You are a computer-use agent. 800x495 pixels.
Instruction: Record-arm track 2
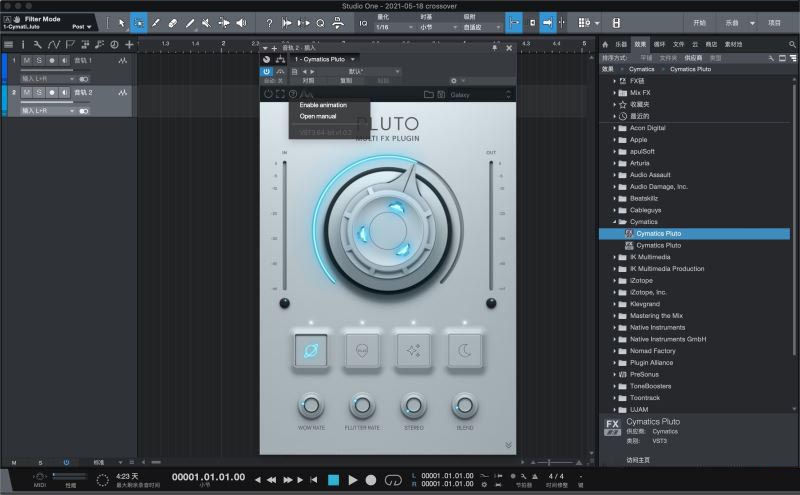(52, 92)
